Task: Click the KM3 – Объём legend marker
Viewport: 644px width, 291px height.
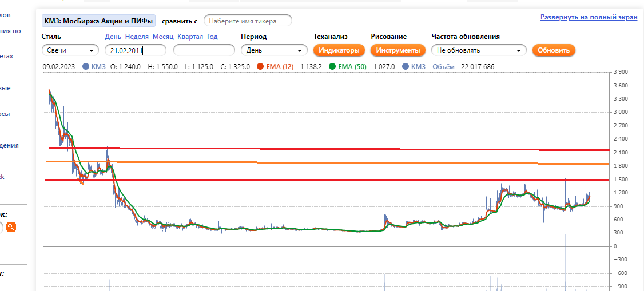Action: point(405,67)
